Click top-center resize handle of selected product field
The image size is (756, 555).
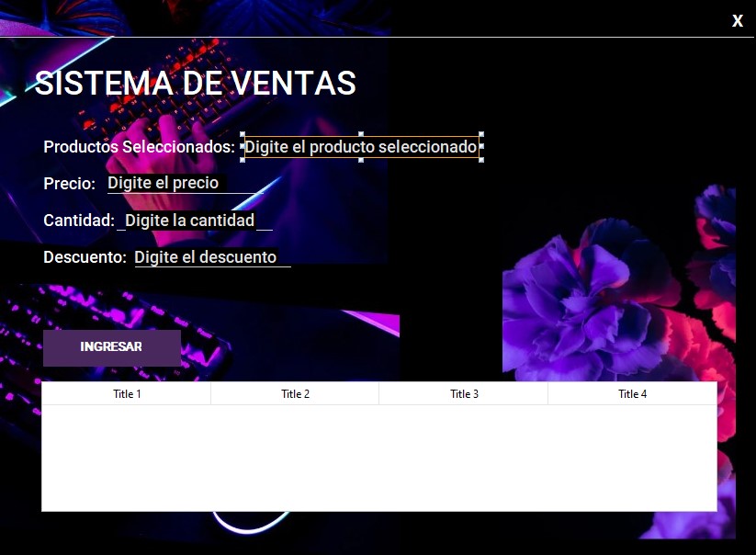coord(361,134)
